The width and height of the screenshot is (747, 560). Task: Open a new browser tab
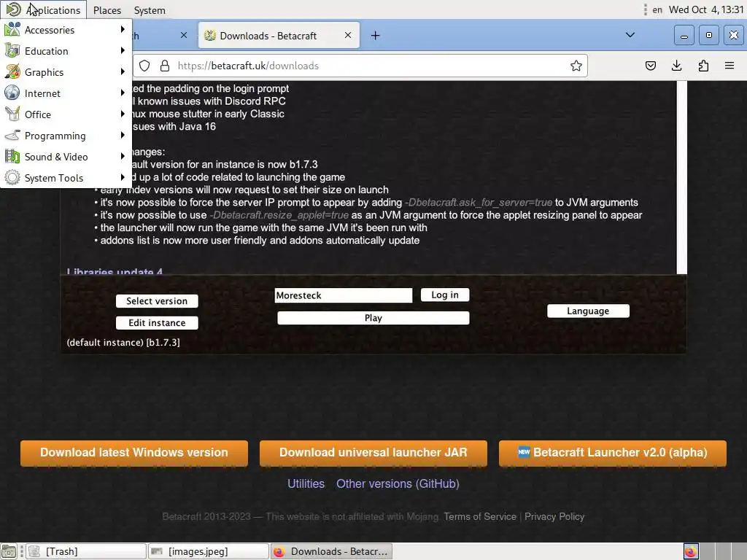376,35
